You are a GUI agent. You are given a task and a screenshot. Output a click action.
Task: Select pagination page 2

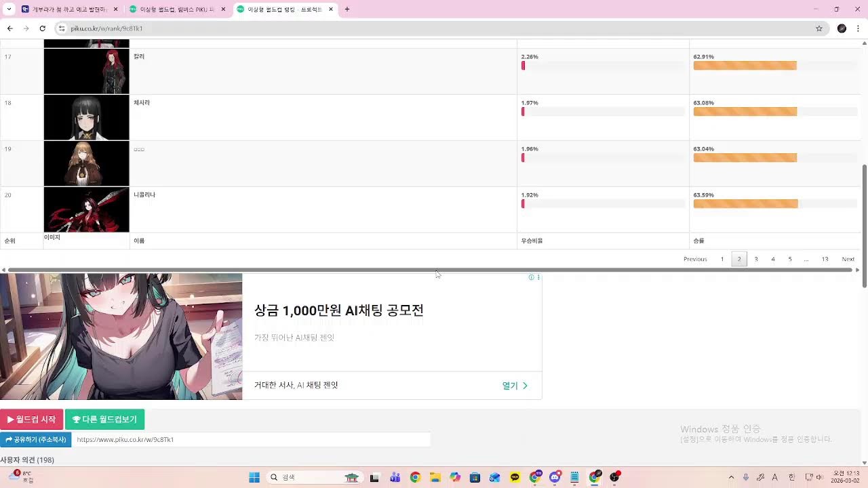(x=739, y=259)
